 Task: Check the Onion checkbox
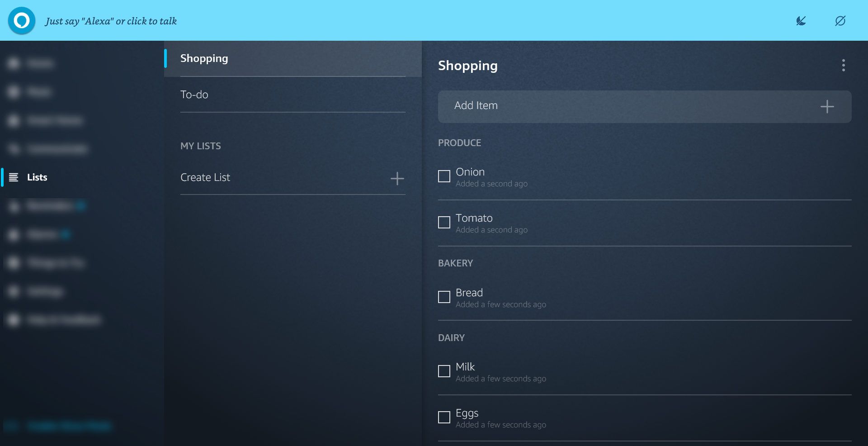(444, 176)
